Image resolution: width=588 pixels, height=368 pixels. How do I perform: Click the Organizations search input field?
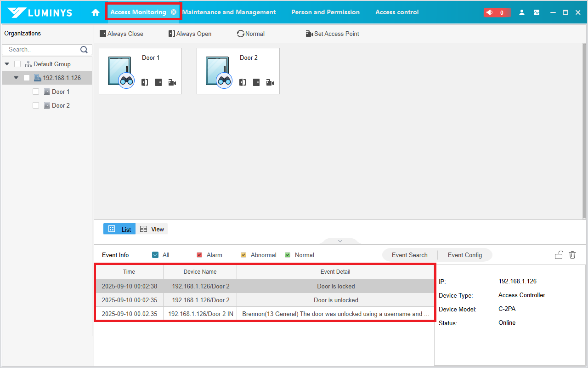coord(41,50)
